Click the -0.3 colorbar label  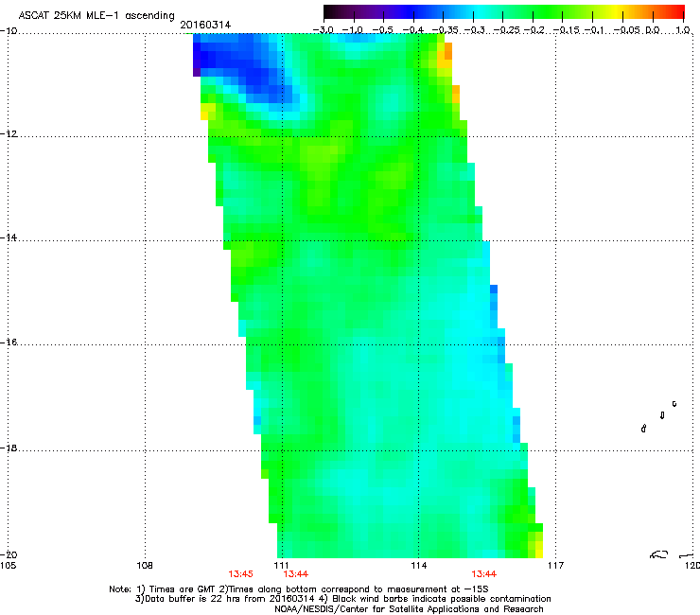click(x=474, y=30)
